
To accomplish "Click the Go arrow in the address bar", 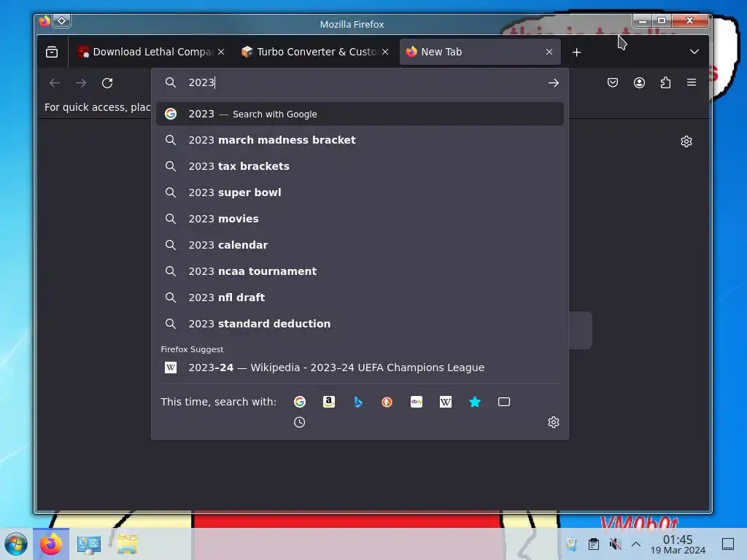I will [x=553, y=83].
